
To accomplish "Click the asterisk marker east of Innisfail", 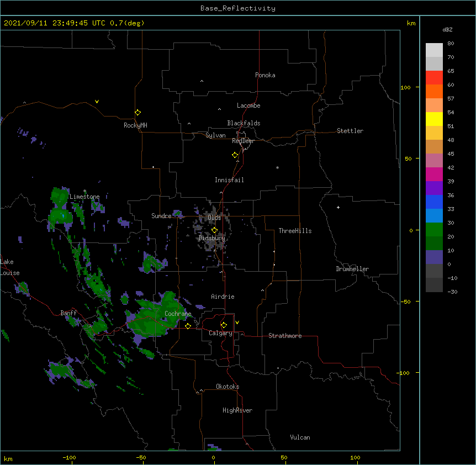I will 277,168.
